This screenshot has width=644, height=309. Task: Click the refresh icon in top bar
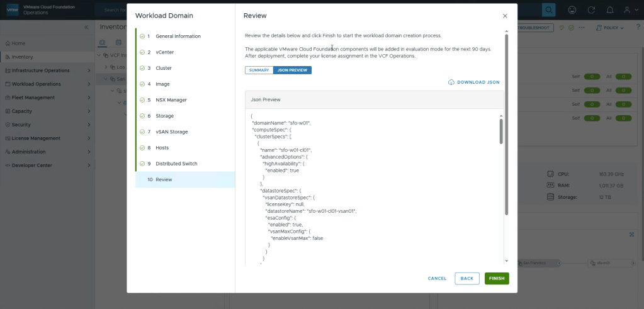[590, 10]
